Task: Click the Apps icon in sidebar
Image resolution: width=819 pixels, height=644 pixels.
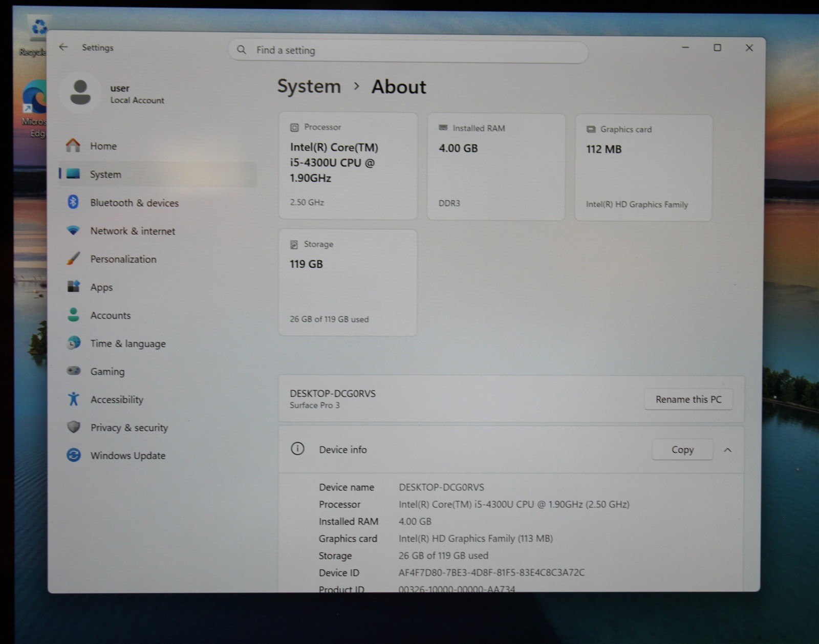Action: tap(73, 286)
